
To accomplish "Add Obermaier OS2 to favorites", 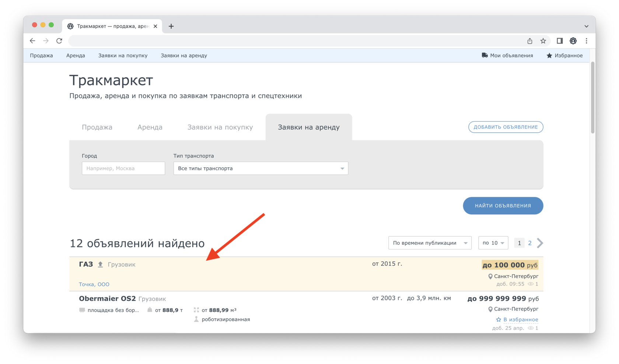I will pyautogui.click(x=517, y=319).
